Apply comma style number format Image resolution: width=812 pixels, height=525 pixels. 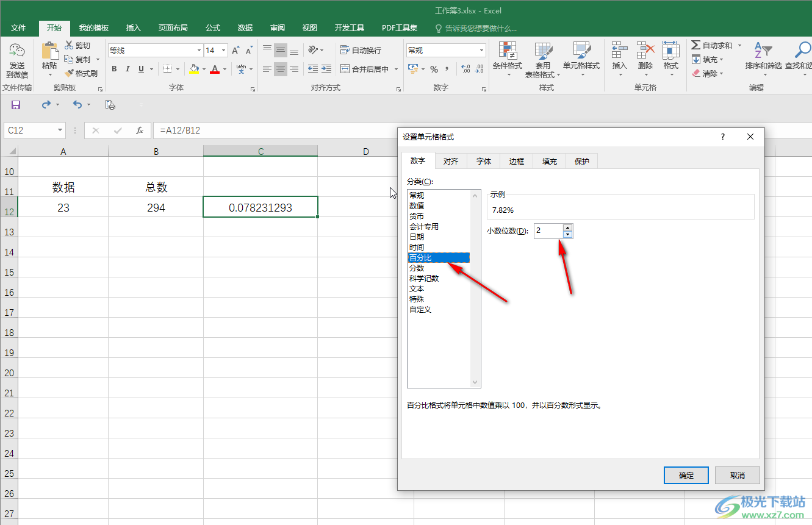(x=447, y=69)
